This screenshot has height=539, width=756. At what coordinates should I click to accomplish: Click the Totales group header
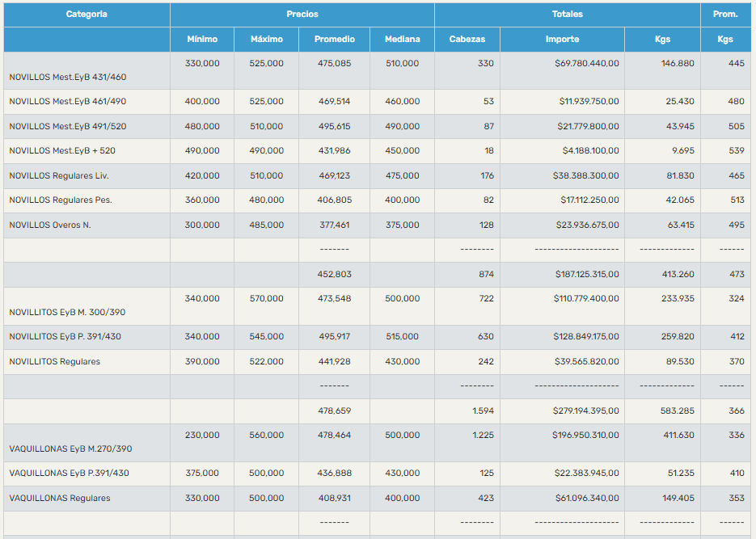(567, 15)
